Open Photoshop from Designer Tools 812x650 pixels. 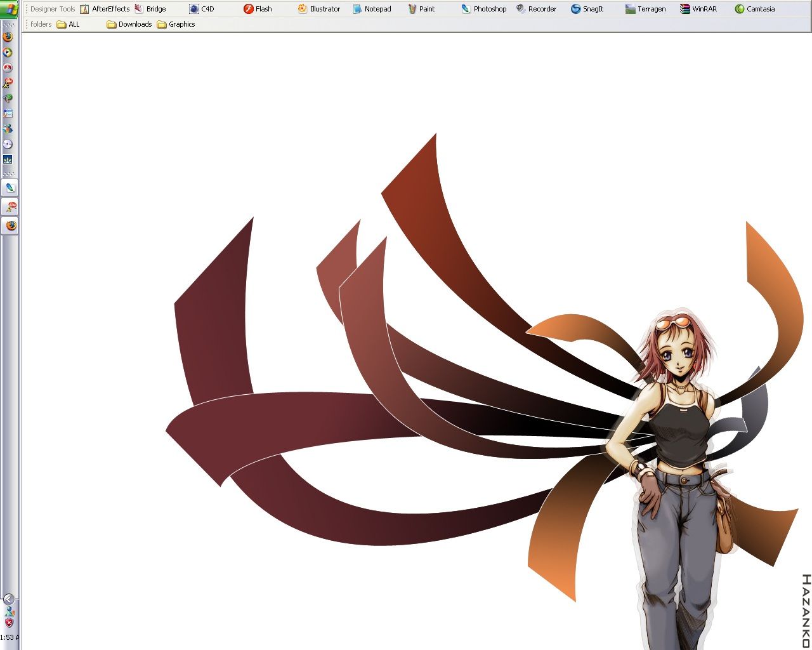484,9
